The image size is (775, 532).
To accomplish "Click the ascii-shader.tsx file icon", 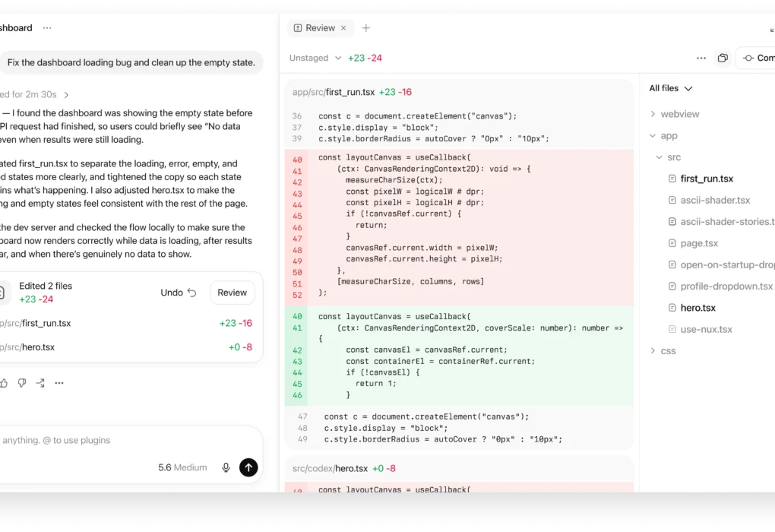I will point(672,200).
